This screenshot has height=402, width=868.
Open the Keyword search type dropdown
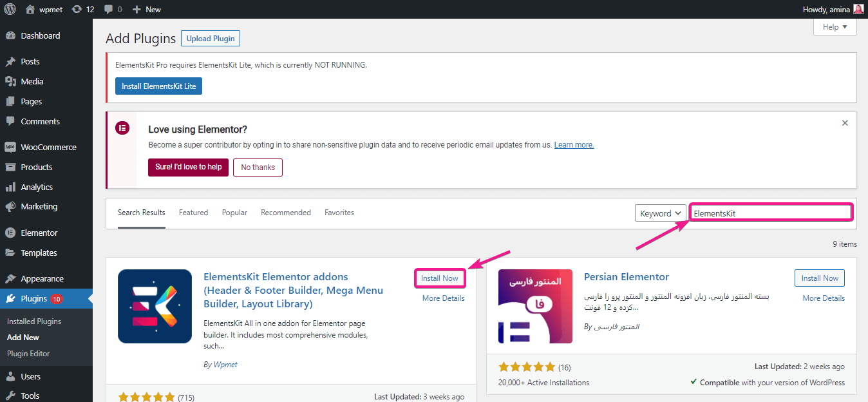[x=661, y=213]
